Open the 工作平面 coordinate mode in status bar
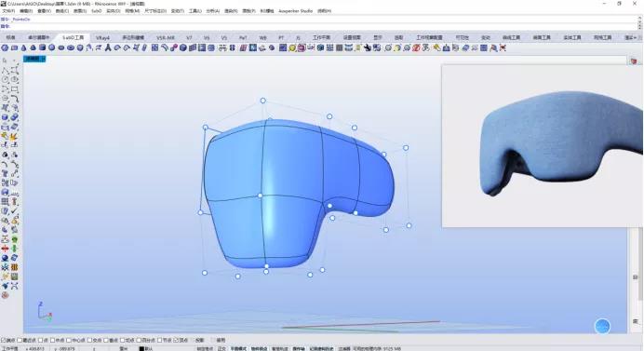The height and width of the screenshot is (351, 644). (10, 348)
